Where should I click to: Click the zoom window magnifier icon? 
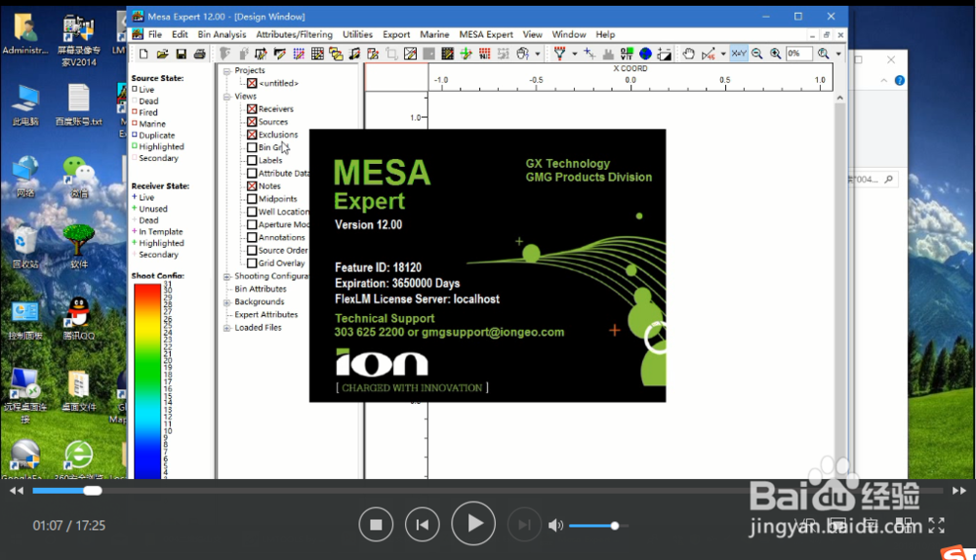tap(824, 54)
